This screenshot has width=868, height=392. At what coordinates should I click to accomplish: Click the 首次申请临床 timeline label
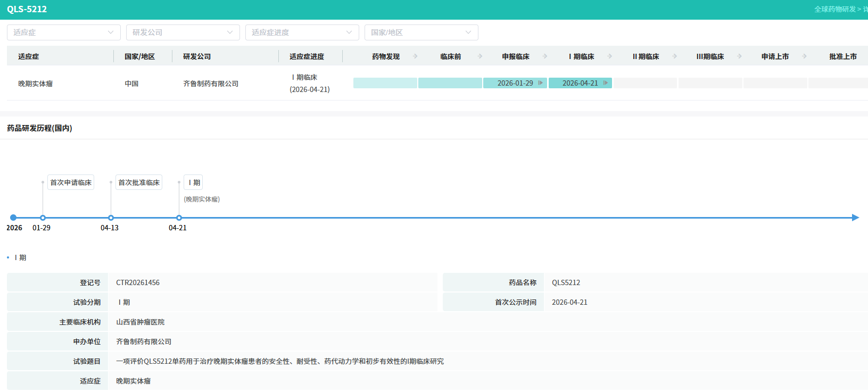tap(71, 182)
